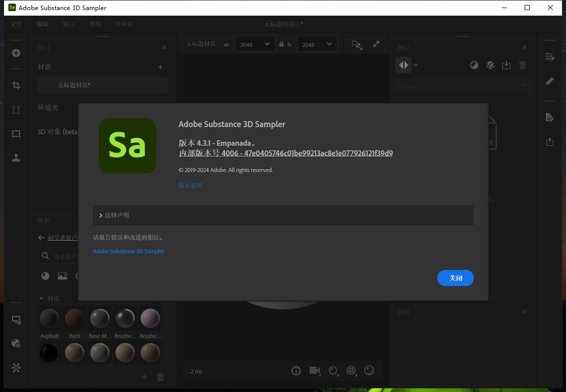Screen dimensions: 566x392
Task: Click the network nodes icon at bottom left
Action: [x=16, y=368]
